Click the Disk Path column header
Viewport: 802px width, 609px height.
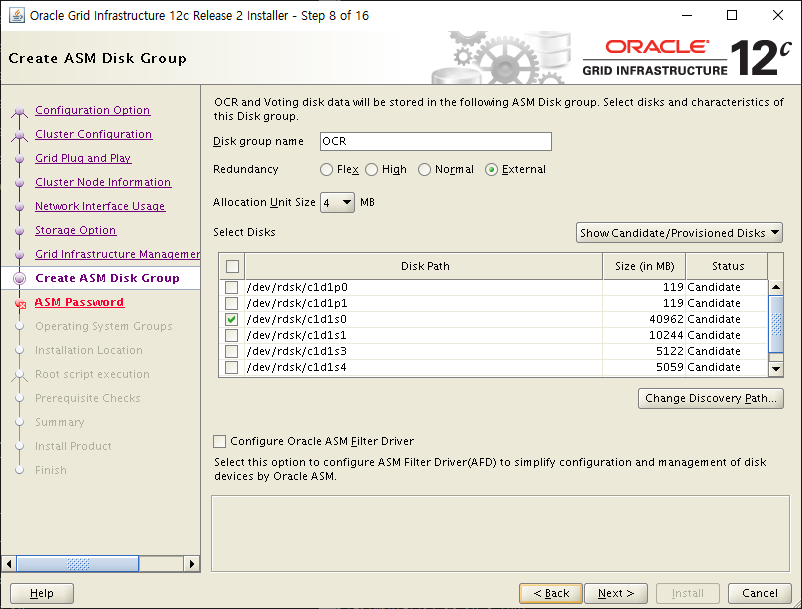pos(424,266)
